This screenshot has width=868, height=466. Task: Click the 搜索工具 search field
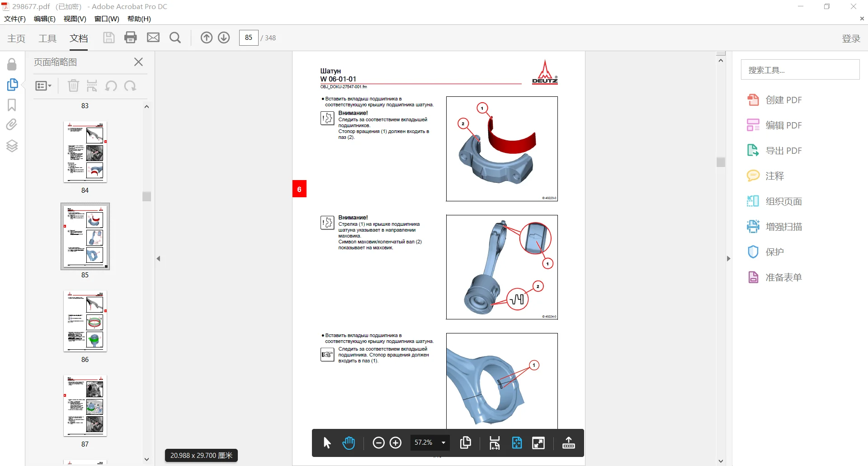(800, 70)
